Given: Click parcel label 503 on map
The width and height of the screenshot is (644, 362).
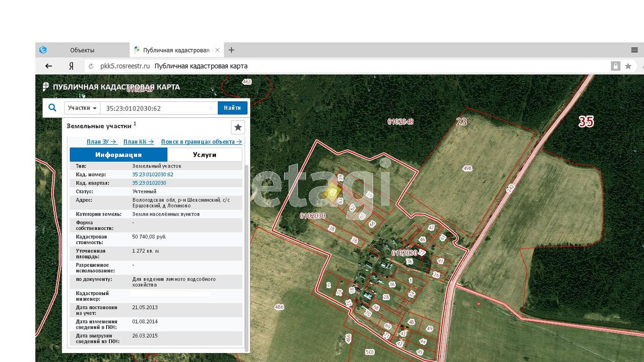Looking at the screenshot, I should click(370, 352).
